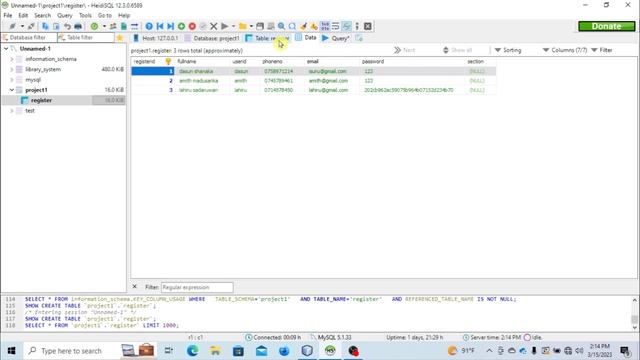Image resolution: width=640 pixels, height=360 pixels.
Task: Expand the library_system database
Action: (x=12, y=69)
